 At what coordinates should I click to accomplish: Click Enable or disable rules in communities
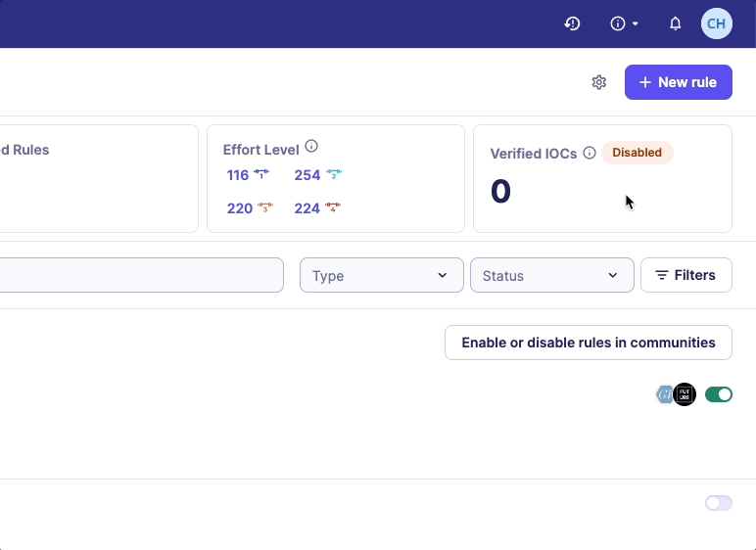tap(588, 343)
